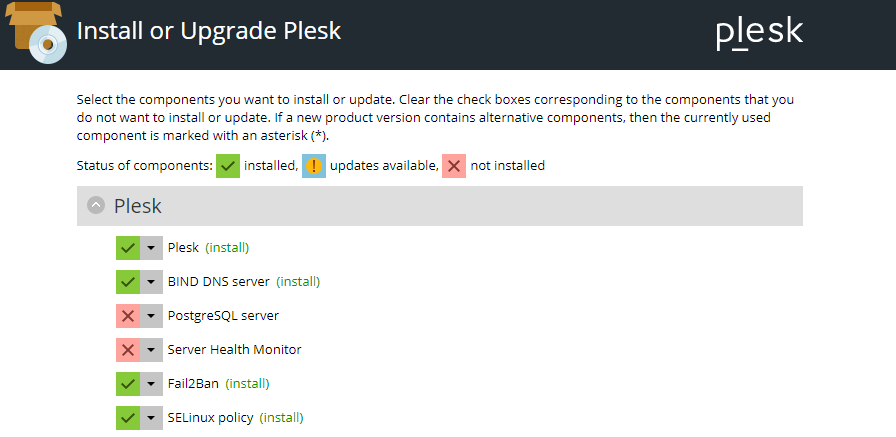The image size is (896, 437).
Task: Collapse the Plesk section with chevron
Action: [x=96, y=206]
